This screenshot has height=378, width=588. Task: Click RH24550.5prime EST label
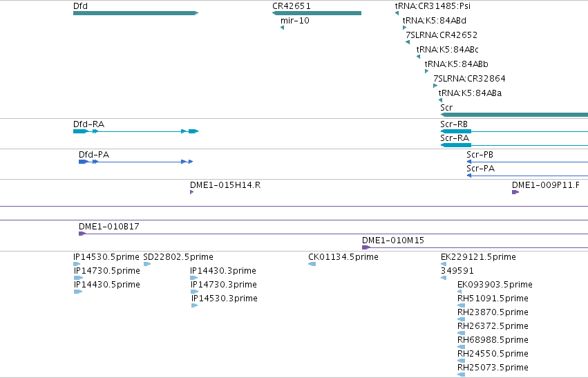493,354
